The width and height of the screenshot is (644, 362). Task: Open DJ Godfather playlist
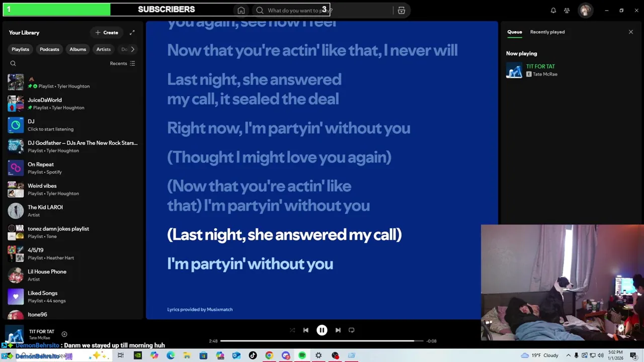click(73, 146)
